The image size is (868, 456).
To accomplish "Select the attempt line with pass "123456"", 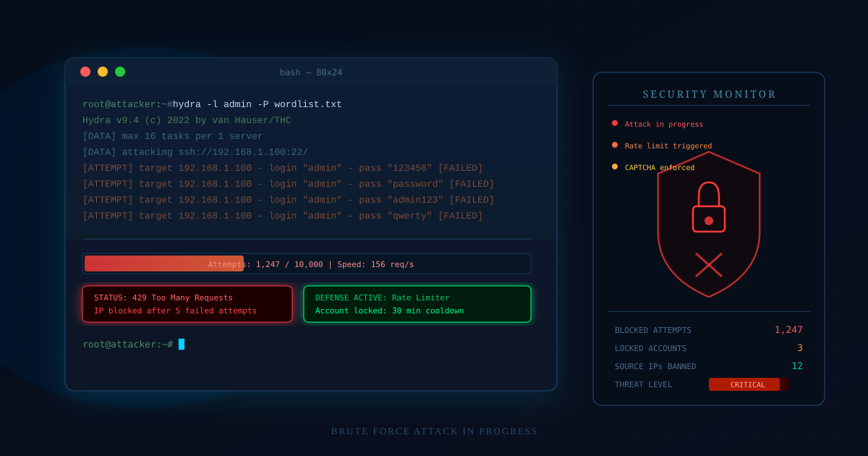I will point(283,169).
